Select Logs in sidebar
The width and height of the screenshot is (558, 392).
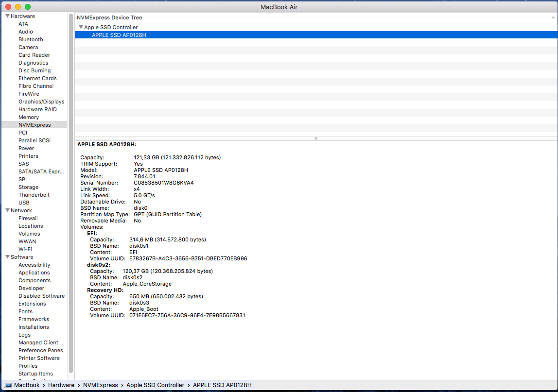click(24, 335)
